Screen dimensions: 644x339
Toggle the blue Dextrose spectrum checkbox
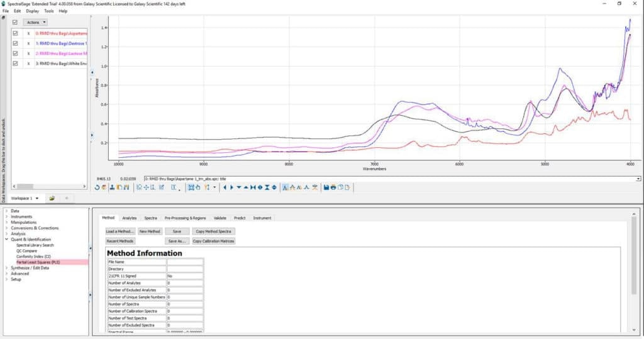pos(15,43)
